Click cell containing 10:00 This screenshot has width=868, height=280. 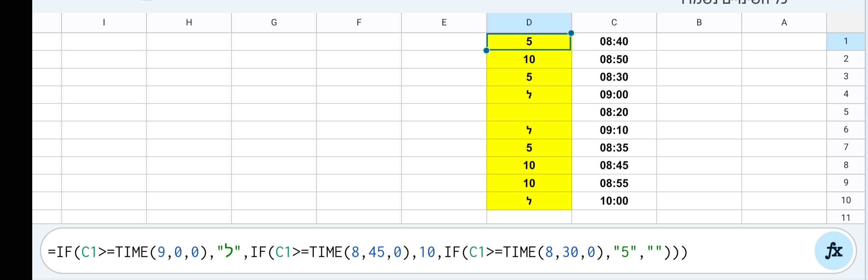[x=614, y=200]
